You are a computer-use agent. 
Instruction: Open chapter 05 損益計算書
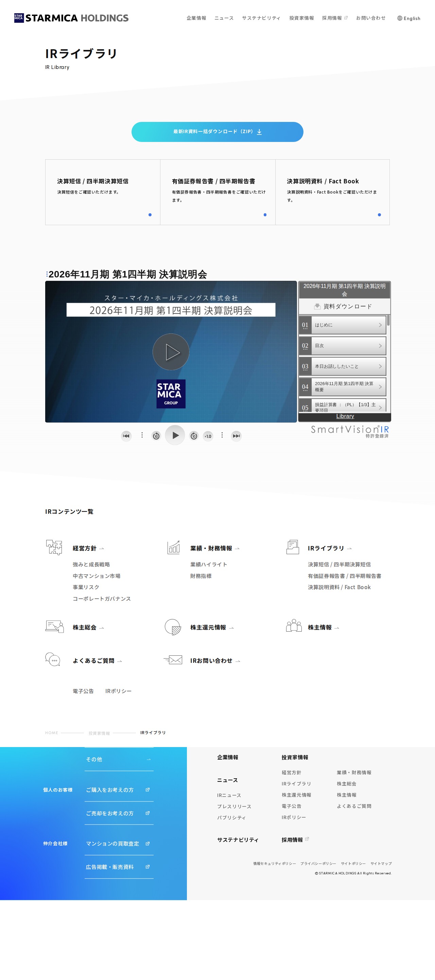coord(343,405)
